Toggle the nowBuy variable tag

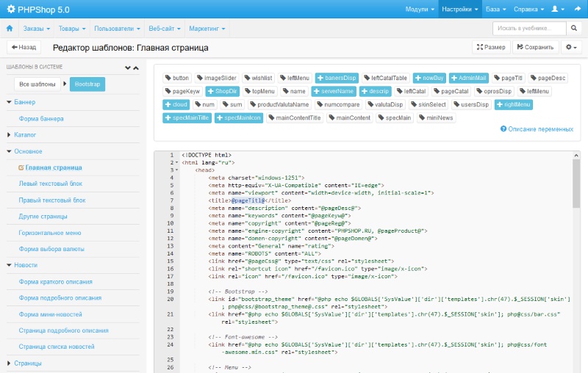[x=423, y=78]
